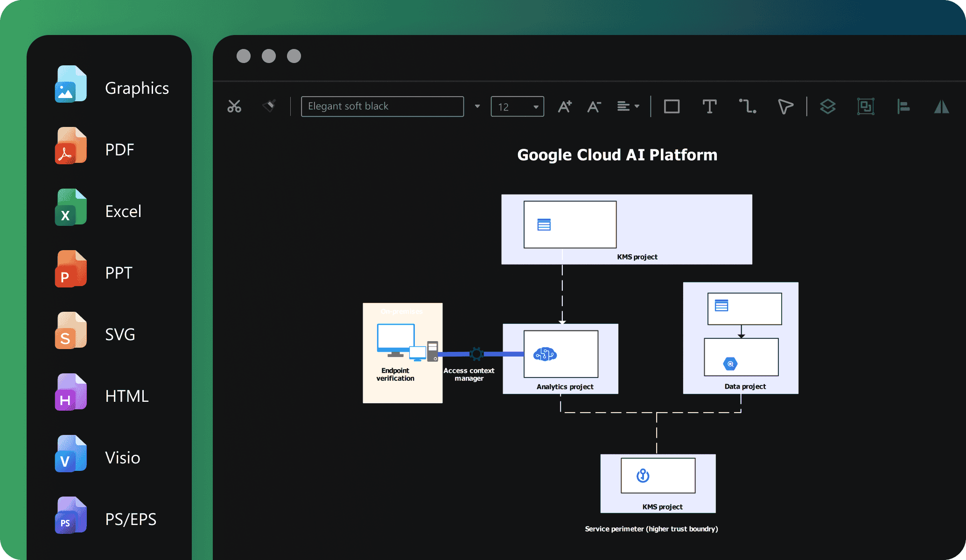Select the 'Service perimeter' caption text
Viewport: 966px width, 560px height.
[651, 529]
